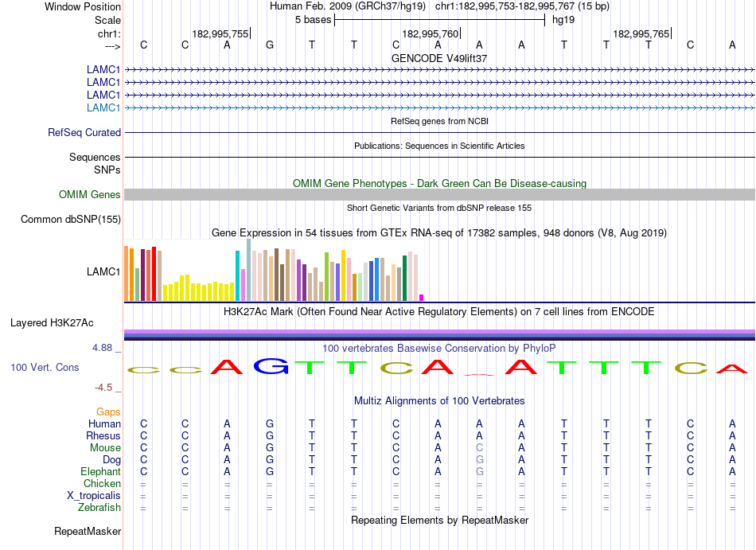Open 'RefSeq genes from NCBI' track title
This screenshot has height=550, width=756.
(x=439, y=121)
